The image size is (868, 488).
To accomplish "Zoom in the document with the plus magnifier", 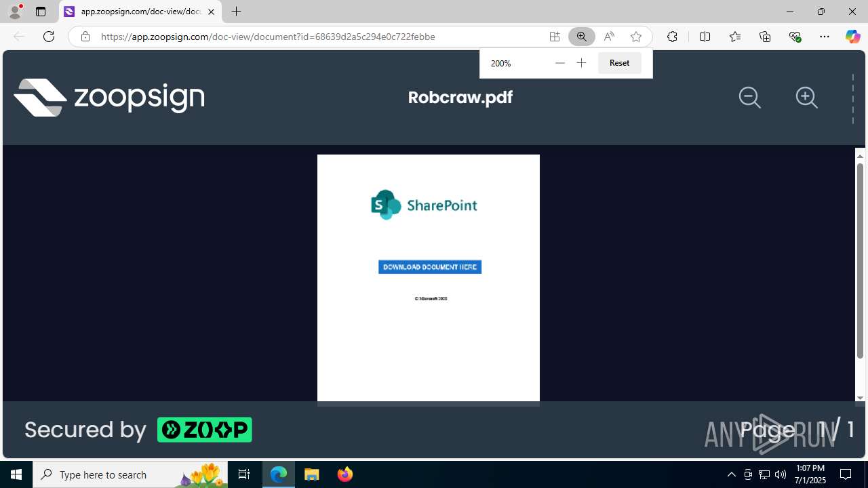I will [806, 98].
